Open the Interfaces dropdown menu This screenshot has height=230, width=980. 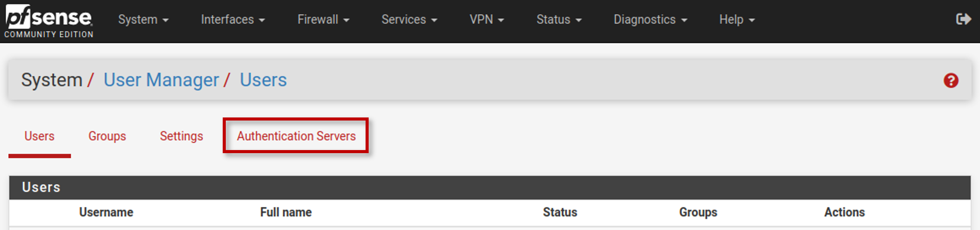233,19
